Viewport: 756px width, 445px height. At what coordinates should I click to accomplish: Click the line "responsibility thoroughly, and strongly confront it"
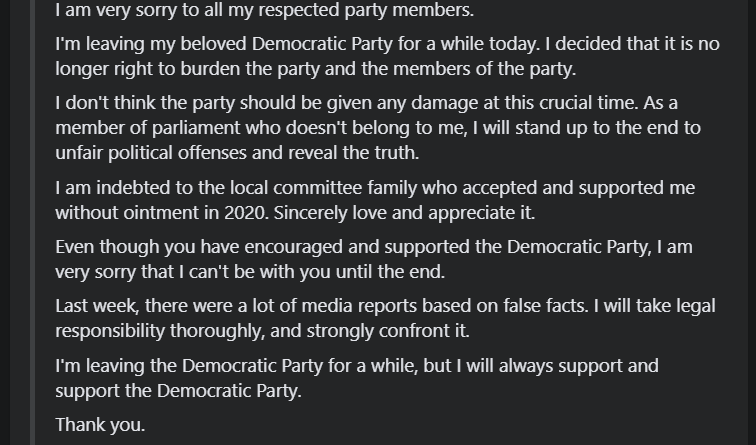click(263, 331)
